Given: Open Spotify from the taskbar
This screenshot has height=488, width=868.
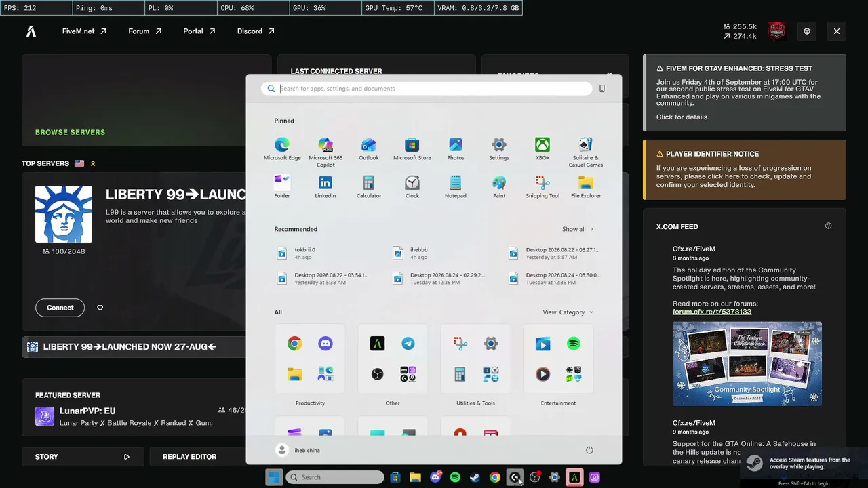Looking at the screenshot, I should (455, 477).
